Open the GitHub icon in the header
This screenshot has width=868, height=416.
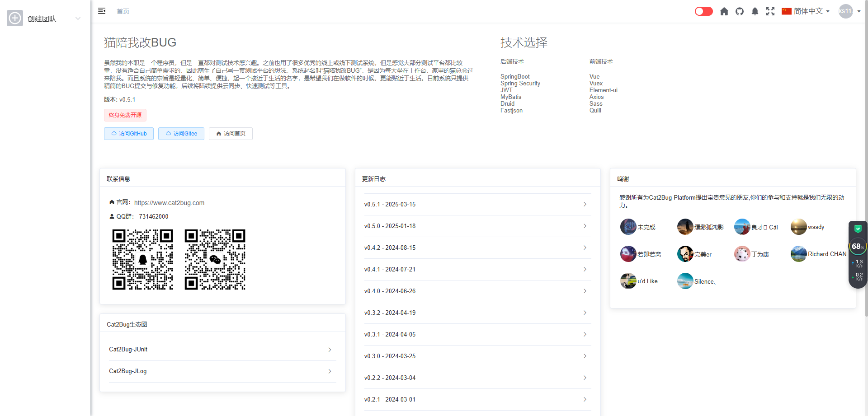pyautogui.click(x=740, y=11)
